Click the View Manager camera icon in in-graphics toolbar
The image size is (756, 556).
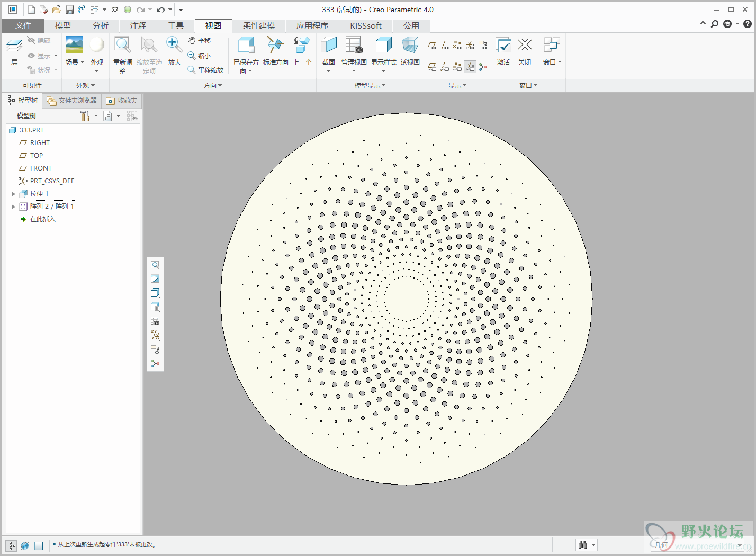[x=155, y=321]
